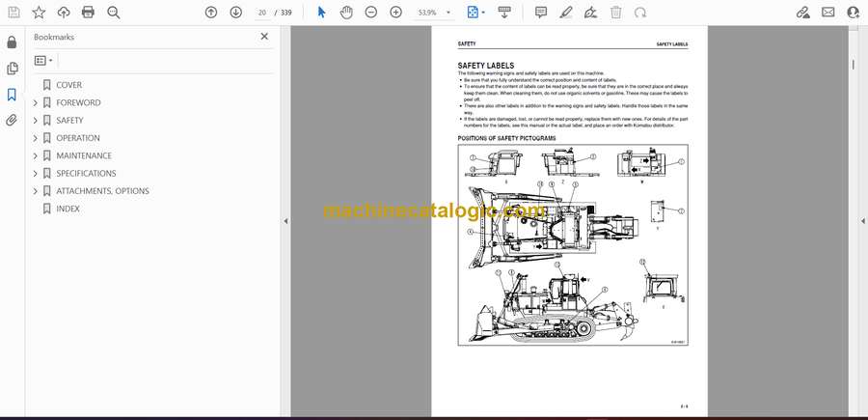
Task: Open the share with others icon
Action: (x=854, y=13)
